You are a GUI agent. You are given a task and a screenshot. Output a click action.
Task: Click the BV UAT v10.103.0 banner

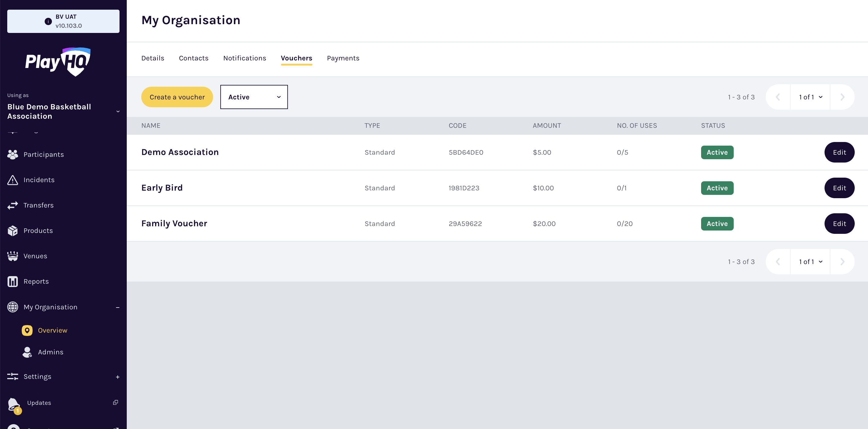coord(63,21)
